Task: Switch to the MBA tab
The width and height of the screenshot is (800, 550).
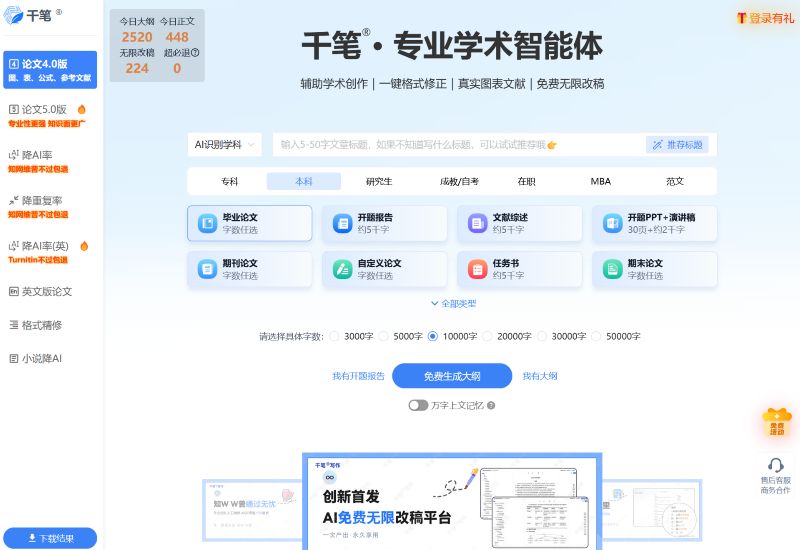Action: tap(600, 181)
